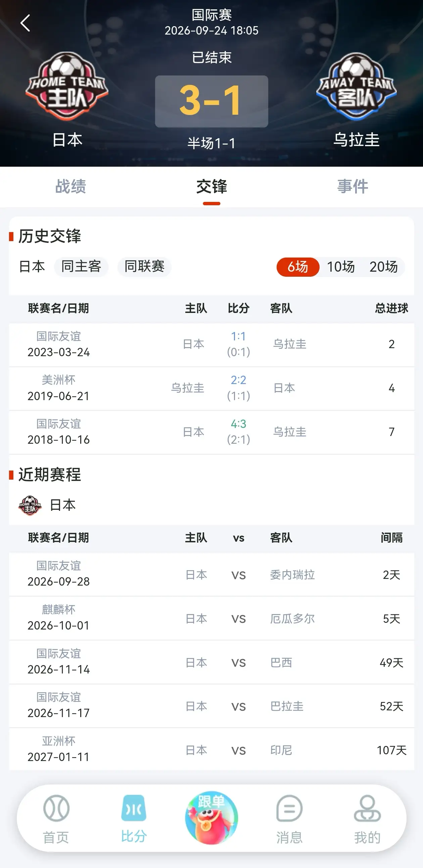Switch to 战绩 tab
423x868 pixels.
(x=70, y=186)
